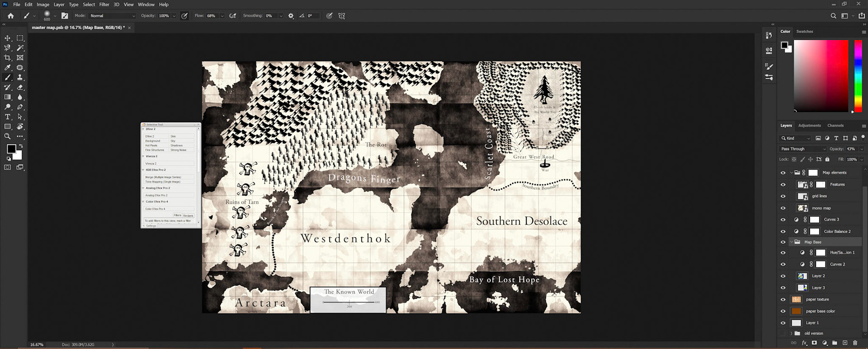The height and width of the screenshot is (349, 868).
Task: Activate the Horizontal Type tool
Action: tap(8, 117)
